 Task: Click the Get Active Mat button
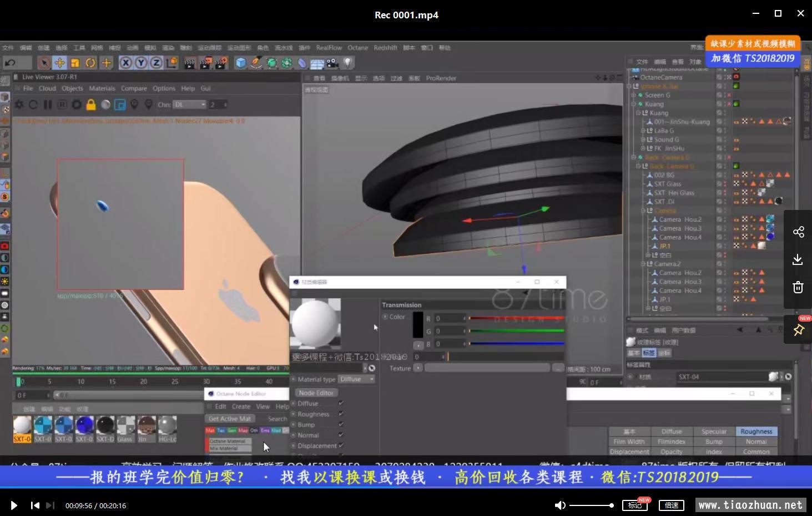pyautogui.click(x=230, y=419)
